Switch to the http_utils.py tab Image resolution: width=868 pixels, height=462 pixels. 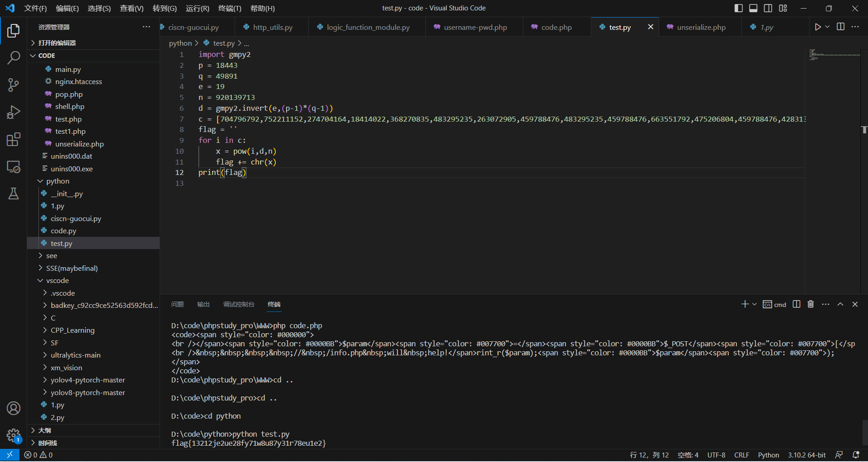tap(272, 27)
